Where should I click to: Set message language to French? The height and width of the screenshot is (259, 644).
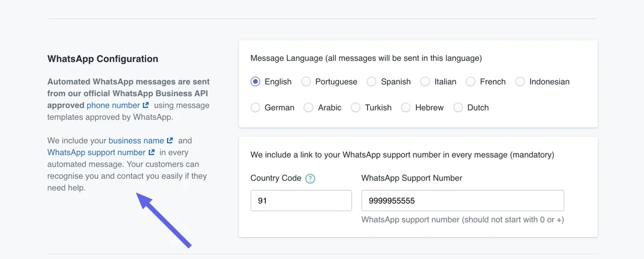[x=471, y=81]
